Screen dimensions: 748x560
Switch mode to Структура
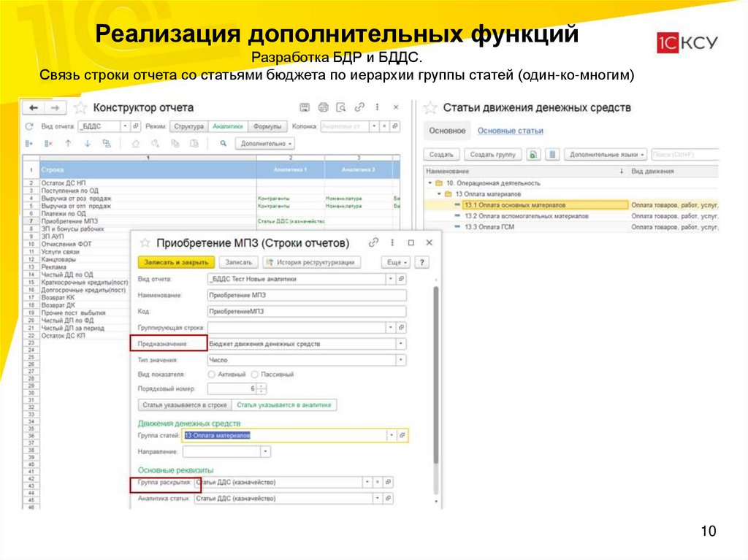[x=189, y=126]
